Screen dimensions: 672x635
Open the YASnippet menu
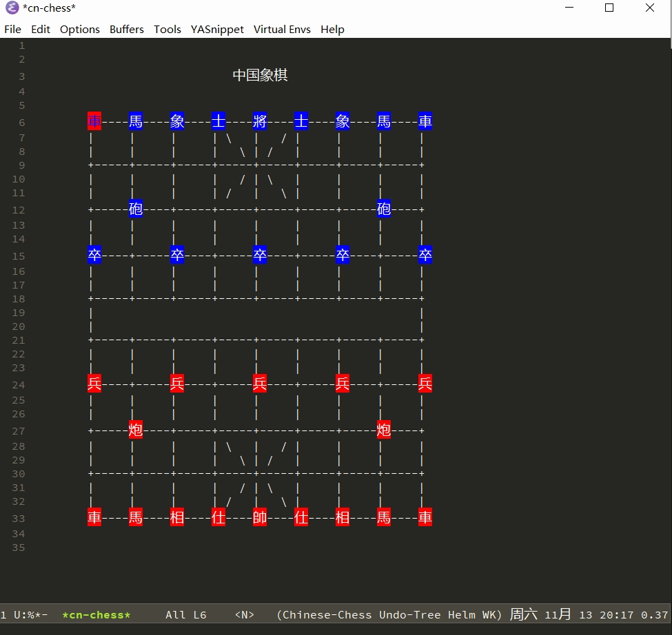(x=217, y=29)
